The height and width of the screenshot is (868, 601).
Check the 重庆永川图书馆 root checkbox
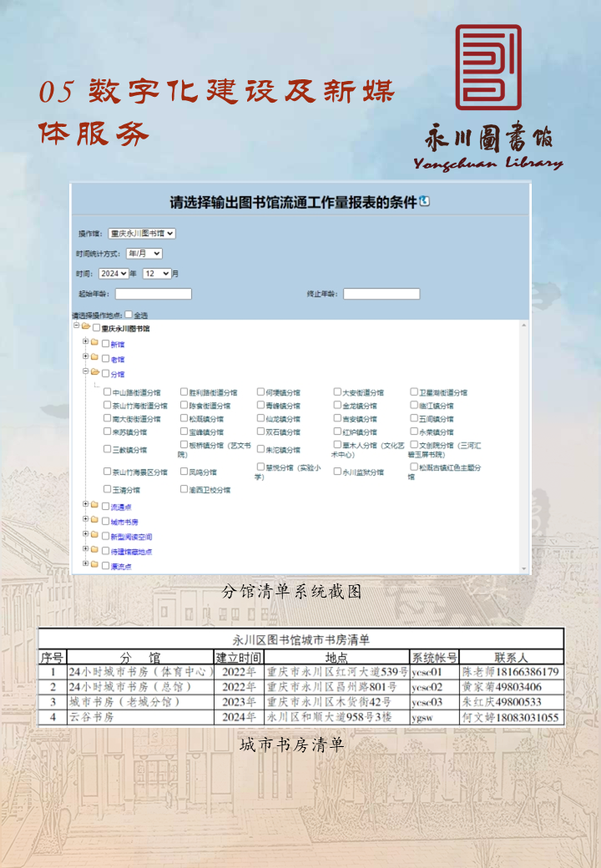click(96, 328)
